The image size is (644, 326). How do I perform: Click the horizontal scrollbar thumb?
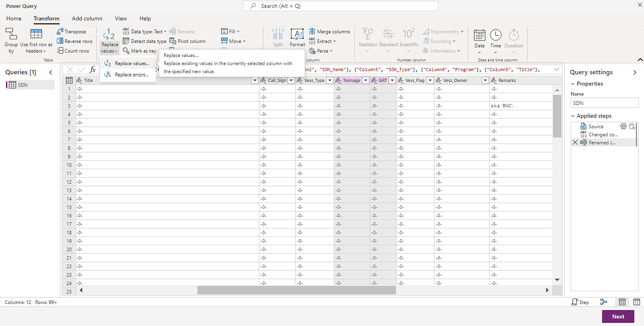click(x=296, y=290)
